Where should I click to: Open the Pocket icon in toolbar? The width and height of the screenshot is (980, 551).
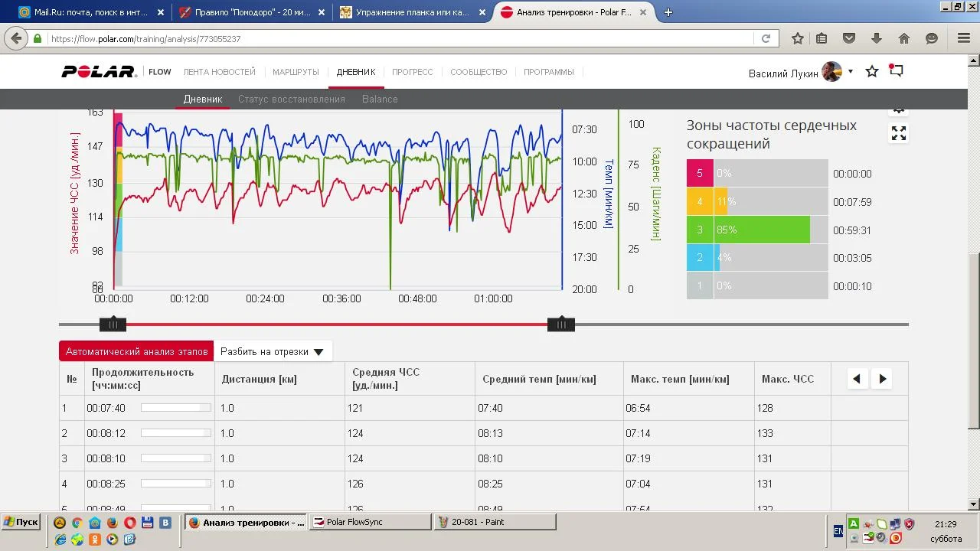coord(849,38)
